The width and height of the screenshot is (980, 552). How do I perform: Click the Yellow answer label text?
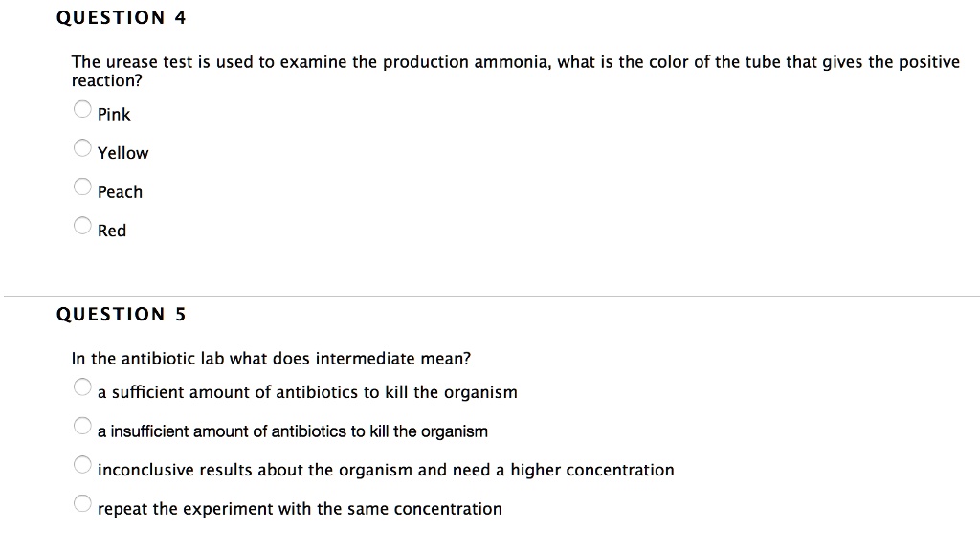click(122, 153)
